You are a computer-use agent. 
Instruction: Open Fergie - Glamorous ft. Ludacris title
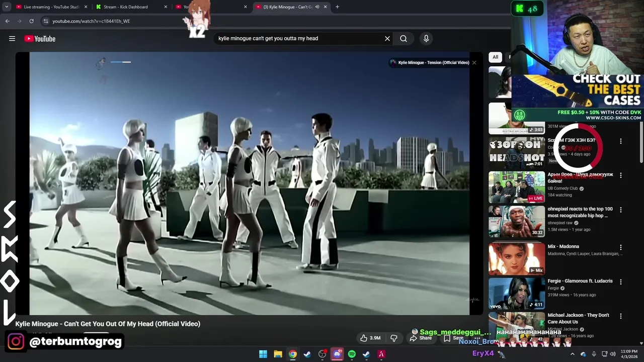(580, 281)
